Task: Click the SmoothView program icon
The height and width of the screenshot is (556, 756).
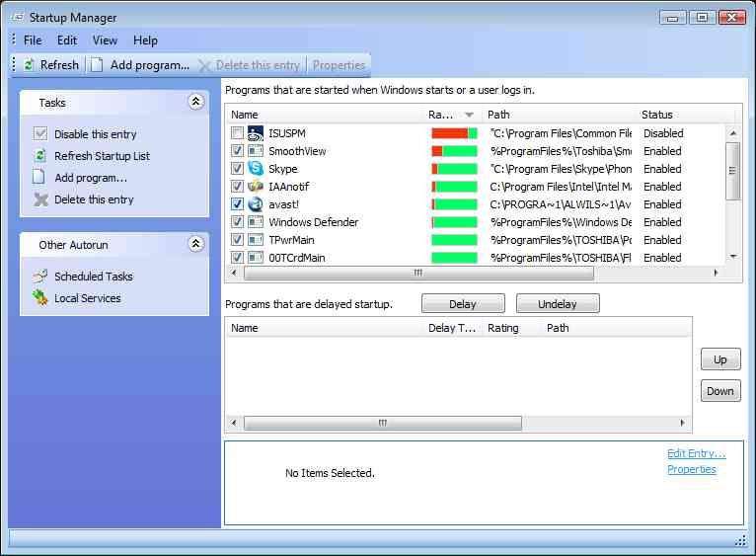Action: pyautogui.click(x=256, y=151)
